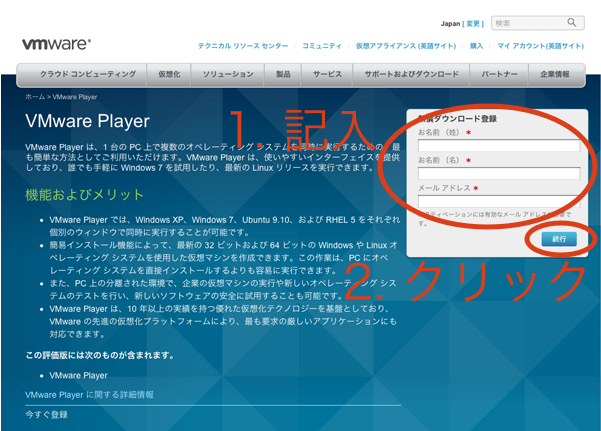Image resolution: width=601 pixels, height=431 pixels.
Task: Click the search magnifier icon
Action: [x=571, y=23]
